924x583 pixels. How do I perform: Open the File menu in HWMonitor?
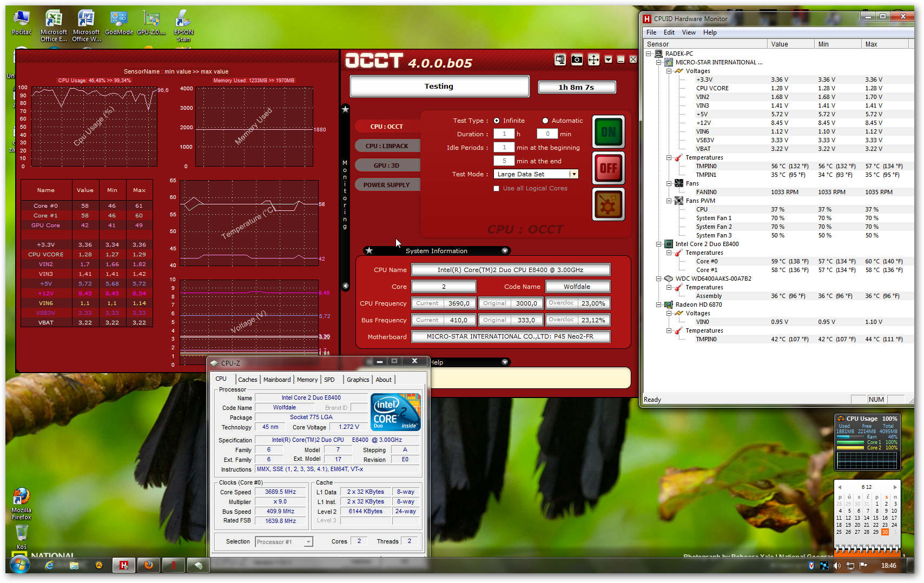coord(651,32)
